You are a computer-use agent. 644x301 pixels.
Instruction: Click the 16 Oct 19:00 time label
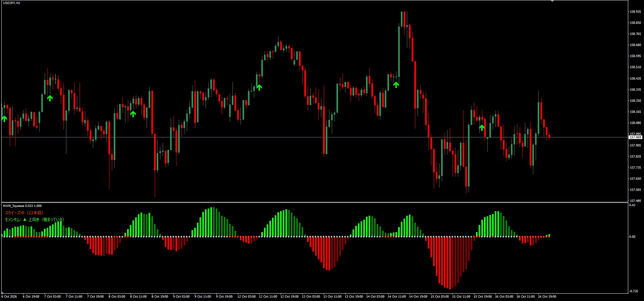[x=547, y=297]
